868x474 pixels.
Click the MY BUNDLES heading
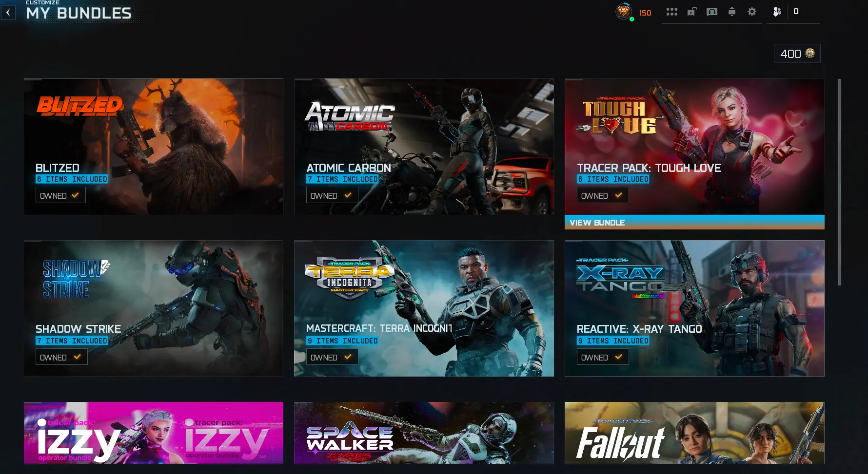pos(79,13)
